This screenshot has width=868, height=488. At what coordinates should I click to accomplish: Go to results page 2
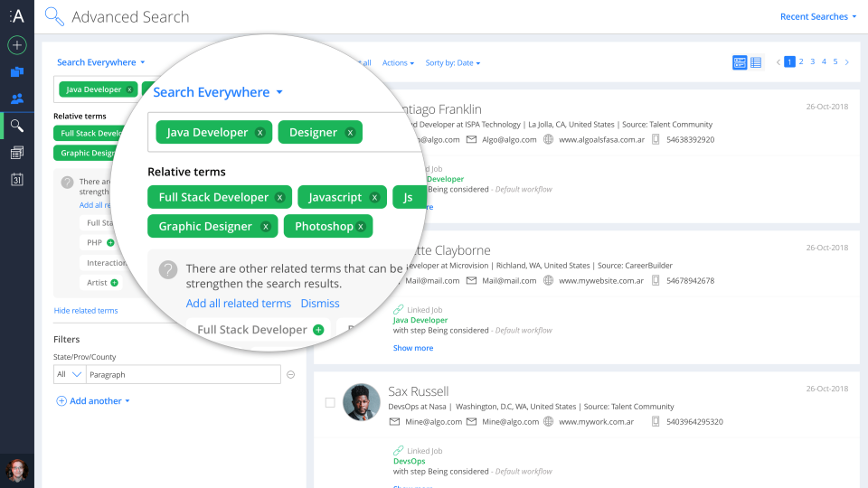[x=801, y=61]
